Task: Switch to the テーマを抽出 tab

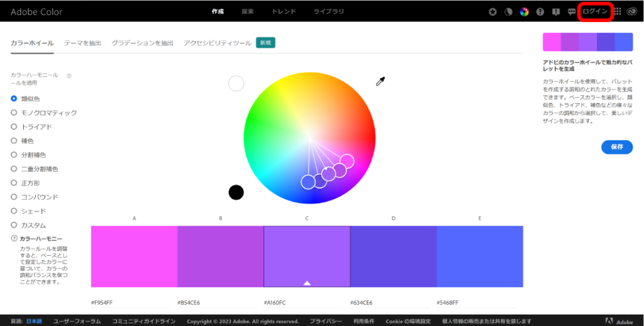Action: pos(82,43)
